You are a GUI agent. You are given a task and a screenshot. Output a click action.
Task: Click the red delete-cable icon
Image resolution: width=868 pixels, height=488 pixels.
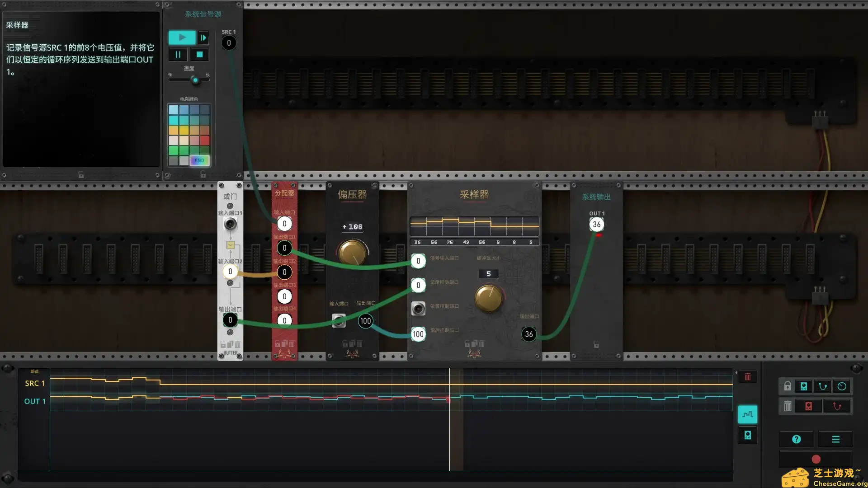837,406
